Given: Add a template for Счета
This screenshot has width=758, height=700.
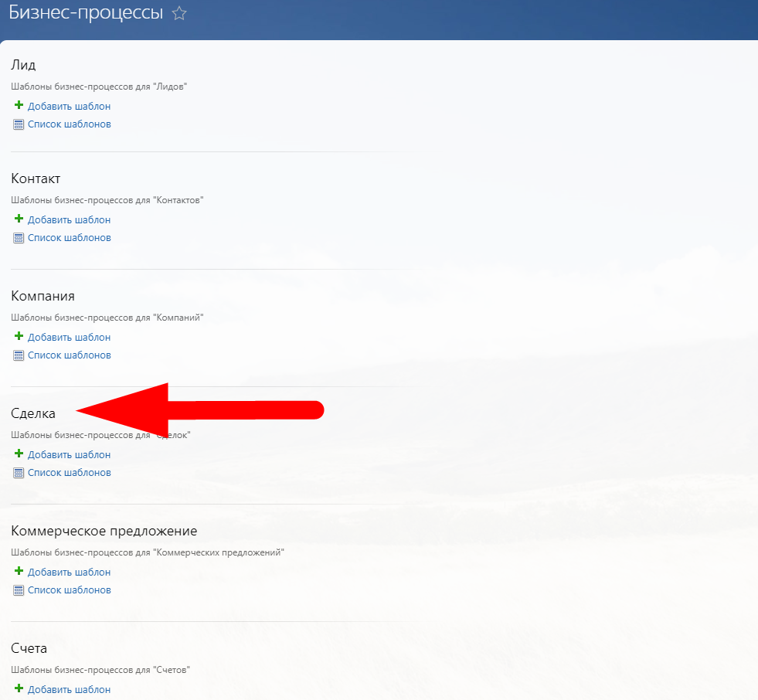Looking at the screenshot, I should (69, 690).
